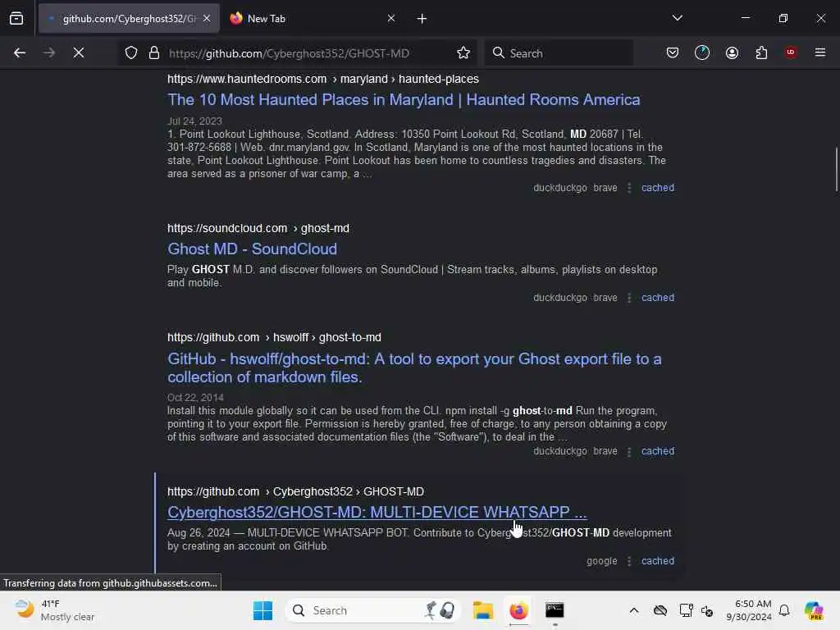Screen dimensions: 840x630
Task: List all tabs dropdown arrow
Action: coord(678,18)
